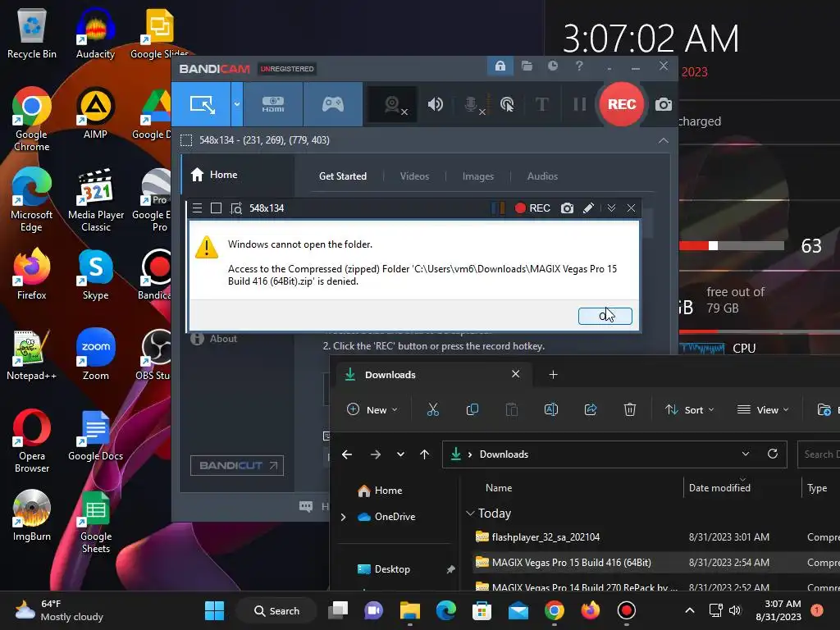This screenshot has width=840, height=630.
Task: Switch Bandicam to game recording mode
Action: click(x=333, y=104)
